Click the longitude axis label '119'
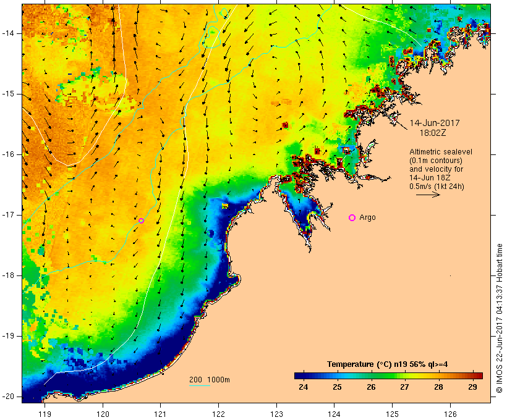 pyautogui.click(x=45, y=414)
